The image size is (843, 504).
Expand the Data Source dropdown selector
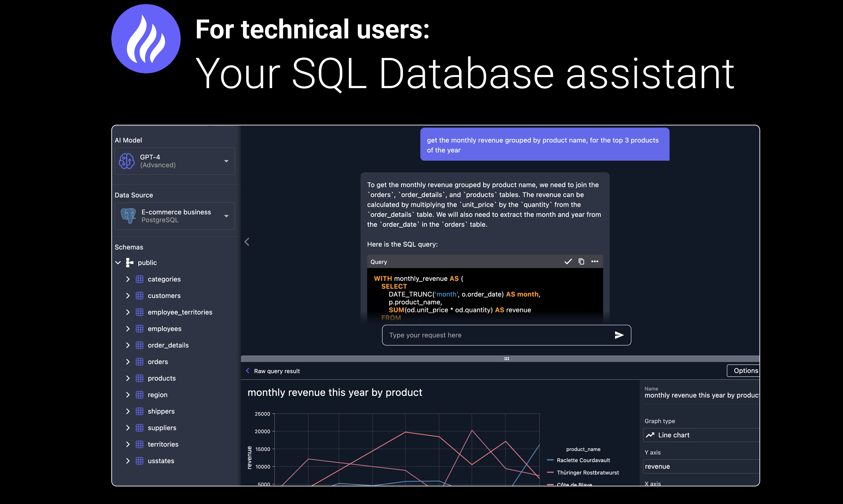pos(227,215)
